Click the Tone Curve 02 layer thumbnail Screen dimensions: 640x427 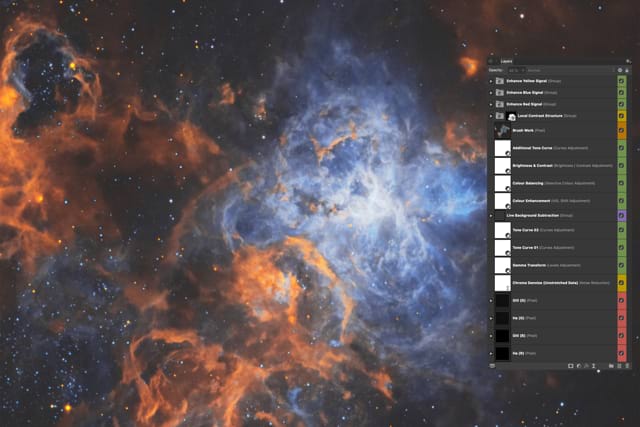click(502, 230)
